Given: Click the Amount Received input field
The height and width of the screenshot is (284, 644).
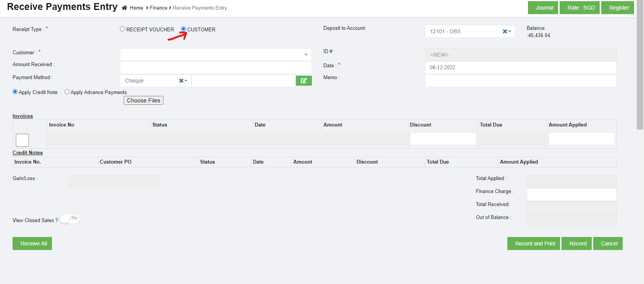Looking at the screenshot, I should pos(216,68).
